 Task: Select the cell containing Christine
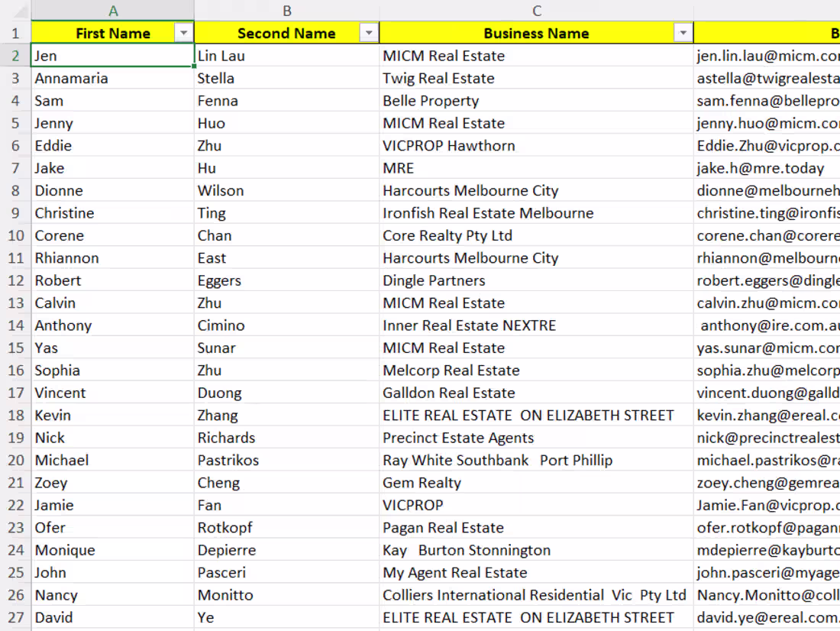coord(112,213)
